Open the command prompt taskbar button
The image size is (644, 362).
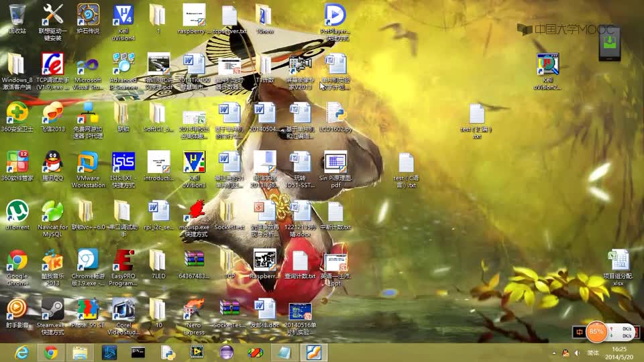tap(138, 353)
